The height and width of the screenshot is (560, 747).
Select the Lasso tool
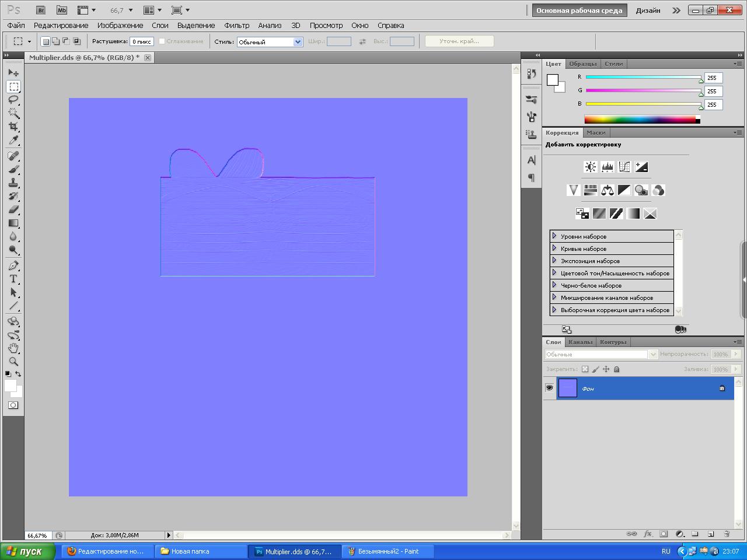(x=13, y=100)
